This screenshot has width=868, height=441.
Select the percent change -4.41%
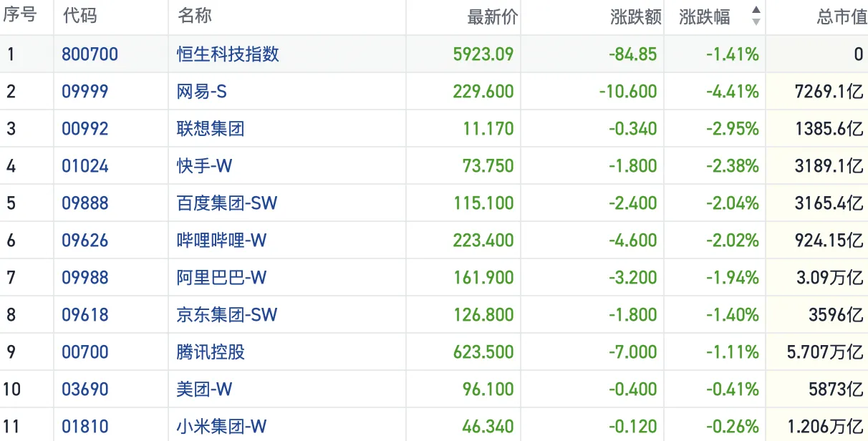pos(732,92)
